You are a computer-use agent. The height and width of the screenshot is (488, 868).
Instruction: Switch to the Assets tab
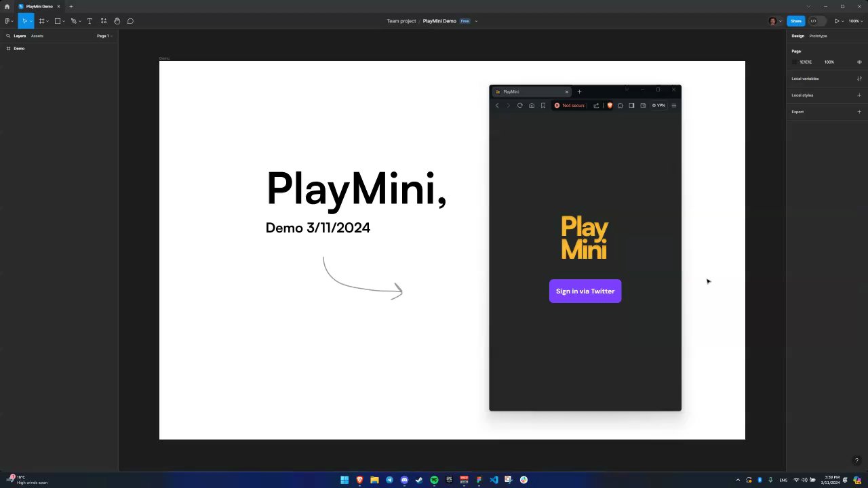click(37, 36)
